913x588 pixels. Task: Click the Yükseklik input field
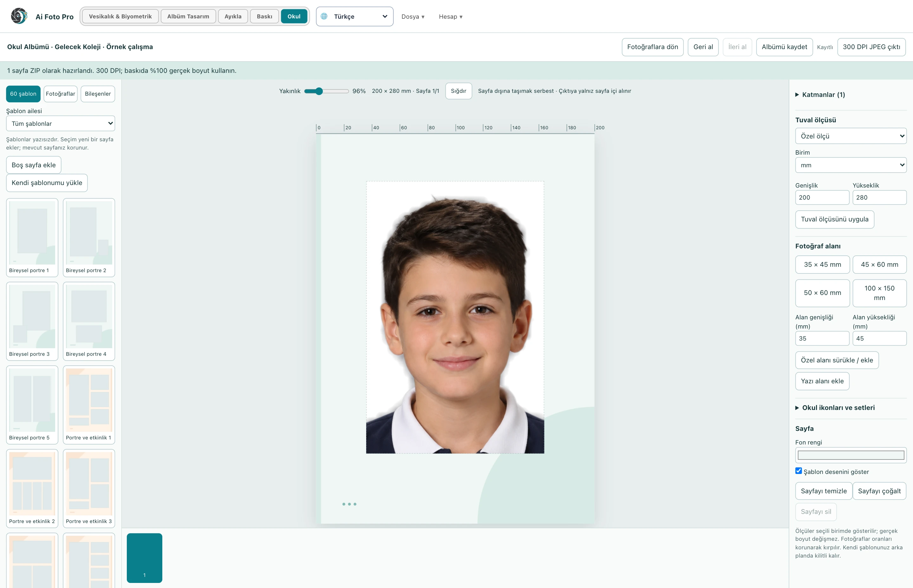click(879, 197)
